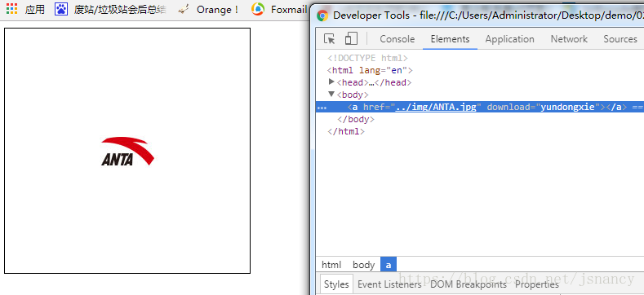This screenshot has width=644, height=295.
Task: Open the DOM Breakpoints pane tab
Action: pos(469,284)
